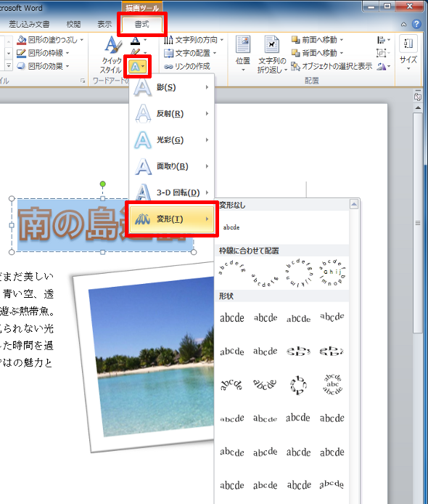Image resolution: width=428 pixels, height=504 pixels.
Task: Switch to the Format (書式) tab
Action: [x=141, y=24]
